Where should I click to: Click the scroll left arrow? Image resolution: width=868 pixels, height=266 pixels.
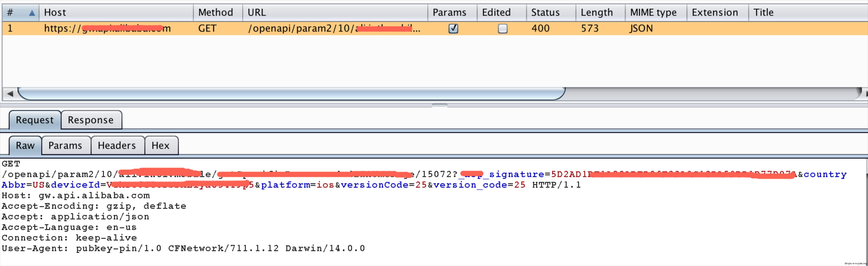click(x=10, y=94)
